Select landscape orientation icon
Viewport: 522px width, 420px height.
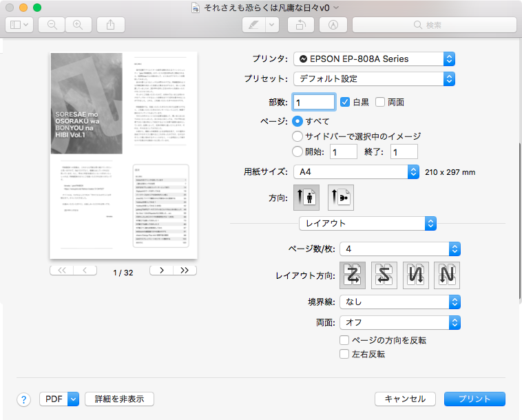point(341,198)
